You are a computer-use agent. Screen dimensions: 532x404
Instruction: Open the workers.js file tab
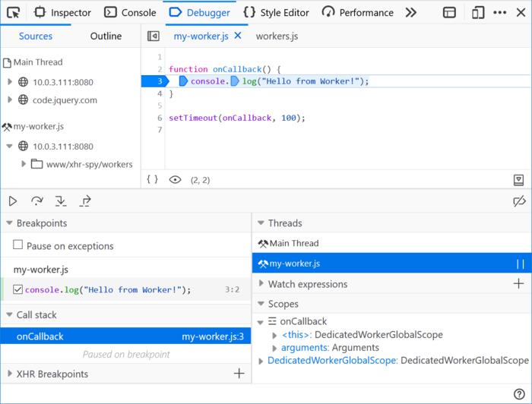pyautogui.click(x=277, y=36)
